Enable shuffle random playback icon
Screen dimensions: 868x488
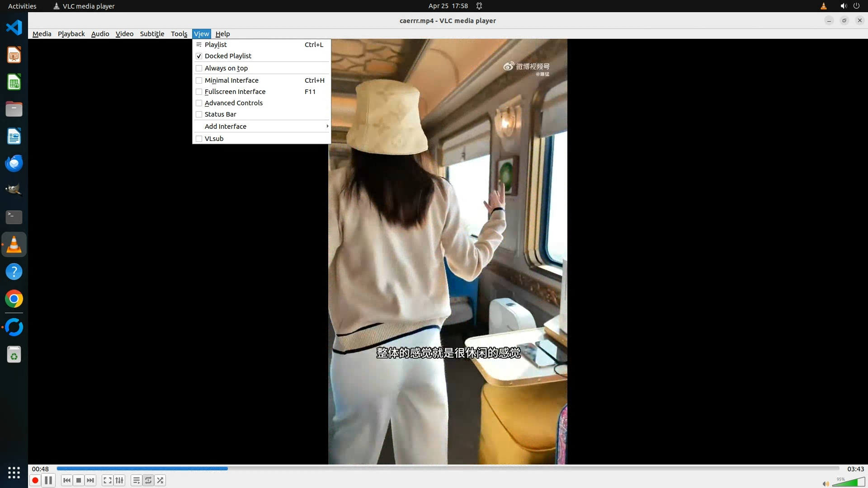coord(160,480)
